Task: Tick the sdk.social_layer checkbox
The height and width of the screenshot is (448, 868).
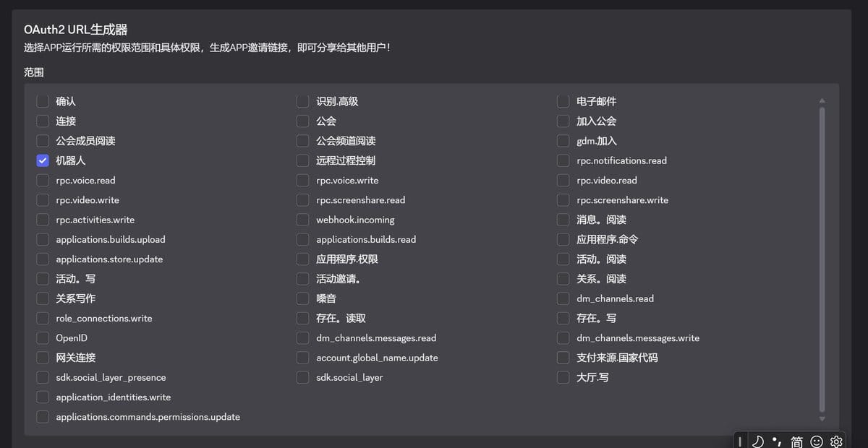Action: click(303, 377)
